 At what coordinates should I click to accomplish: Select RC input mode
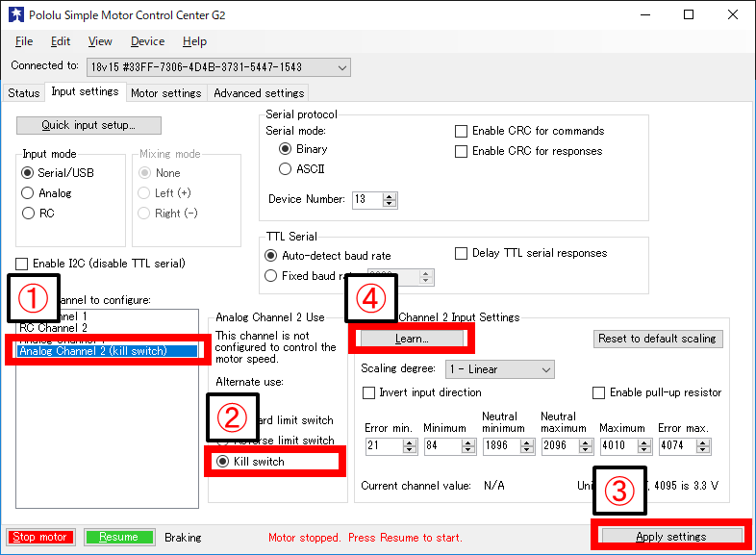pyautogui.click(x=38, y=214)
